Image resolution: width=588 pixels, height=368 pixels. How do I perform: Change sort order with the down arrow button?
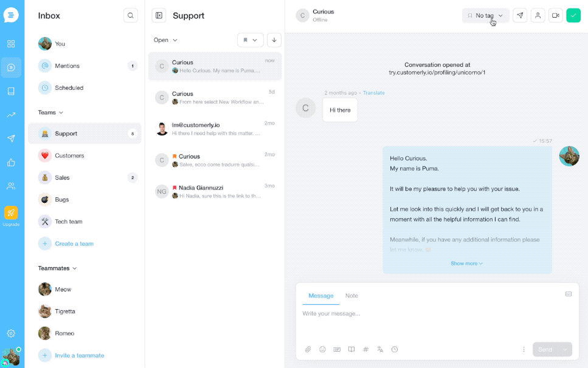click(274, 40)
